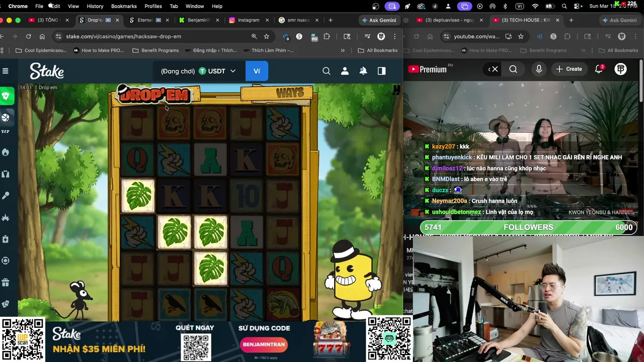Close the Instagram tab

[x=267, y=20]
